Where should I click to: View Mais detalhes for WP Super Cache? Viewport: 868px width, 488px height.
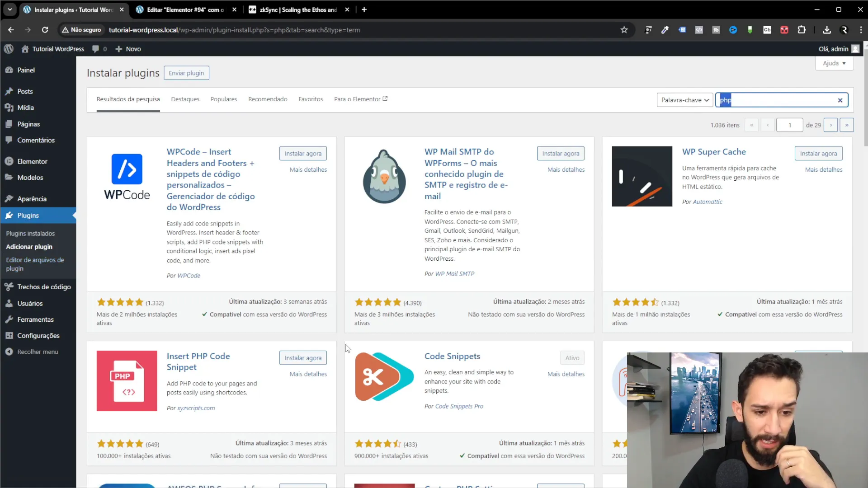[823, 170]
